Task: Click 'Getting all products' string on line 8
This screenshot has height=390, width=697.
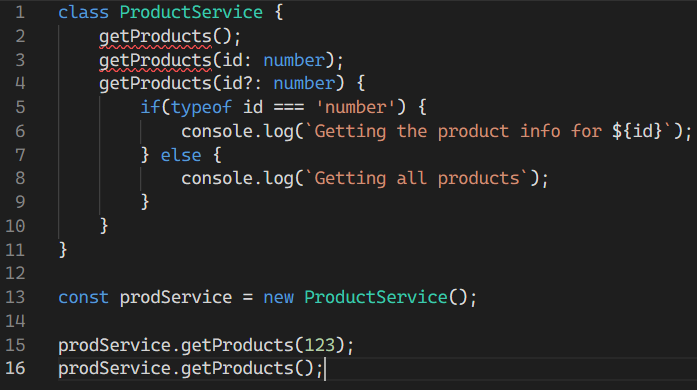Action: [417, 178]
